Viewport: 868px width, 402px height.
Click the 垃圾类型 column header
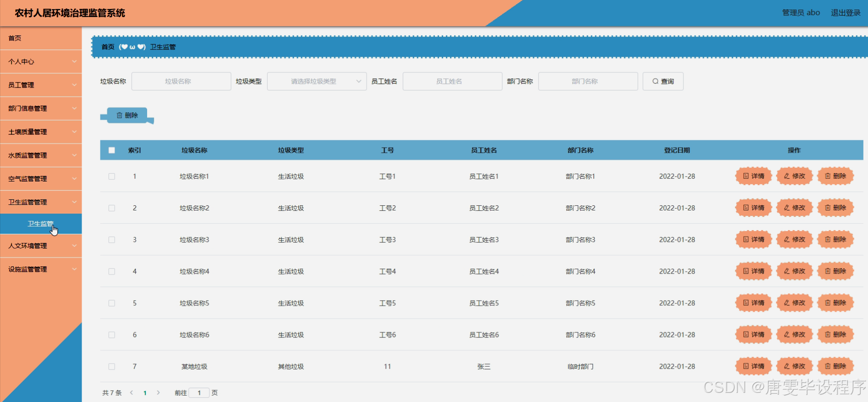click(x=291, y=150)
